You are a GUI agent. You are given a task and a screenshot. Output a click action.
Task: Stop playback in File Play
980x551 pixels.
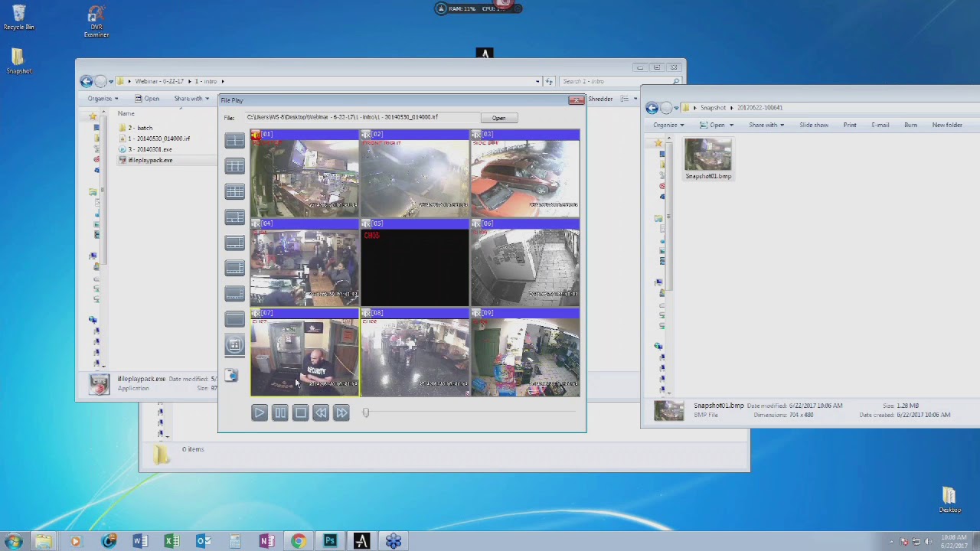pyautogui.click(x=300, y=413)
